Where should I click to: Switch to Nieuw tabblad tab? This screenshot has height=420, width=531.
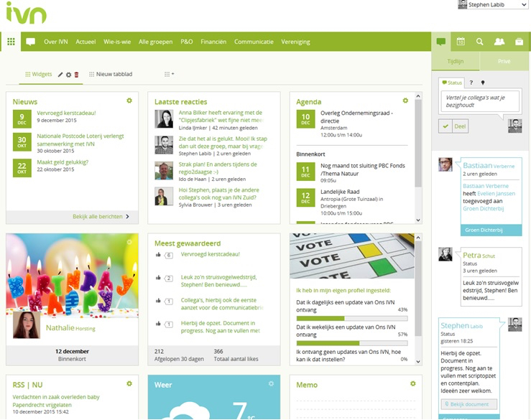(111, 74)
